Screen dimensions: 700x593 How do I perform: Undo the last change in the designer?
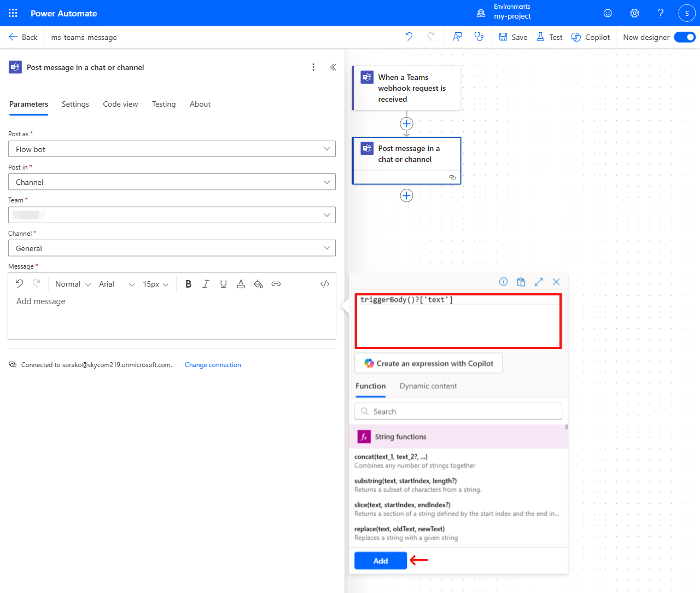[409, 37]
